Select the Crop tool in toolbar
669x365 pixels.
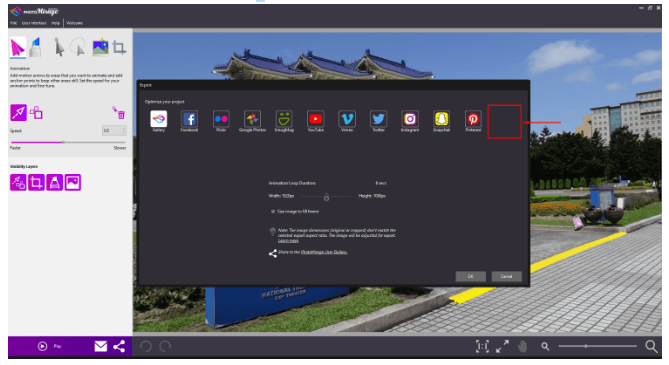pos(119,47)
